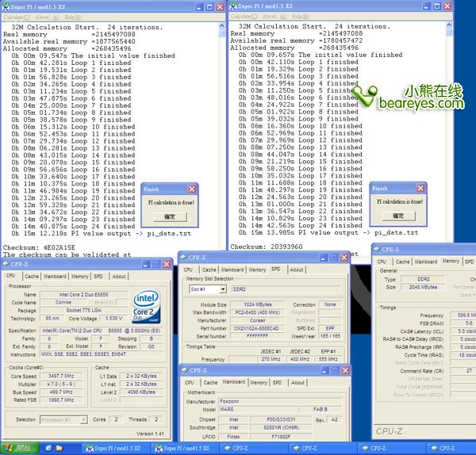This screenshot has height=455, width=476.
Task: Click the Manufacturer field Corsair
Action: pos(257,320)
